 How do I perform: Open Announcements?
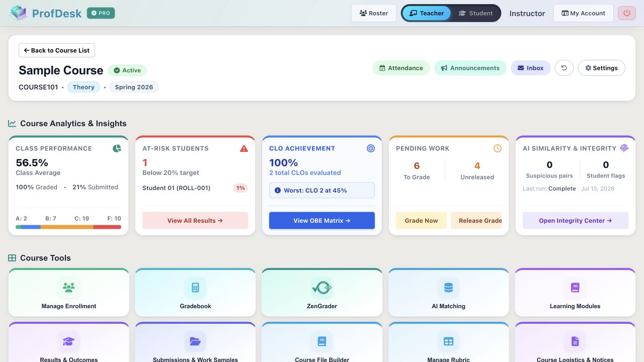tap(470, 68)
